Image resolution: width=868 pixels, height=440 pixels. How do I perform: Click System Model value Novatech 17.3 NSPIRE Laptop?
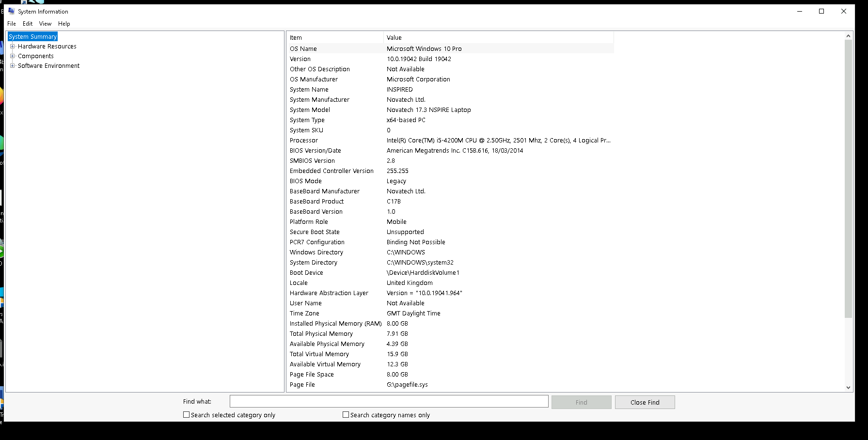429,110
